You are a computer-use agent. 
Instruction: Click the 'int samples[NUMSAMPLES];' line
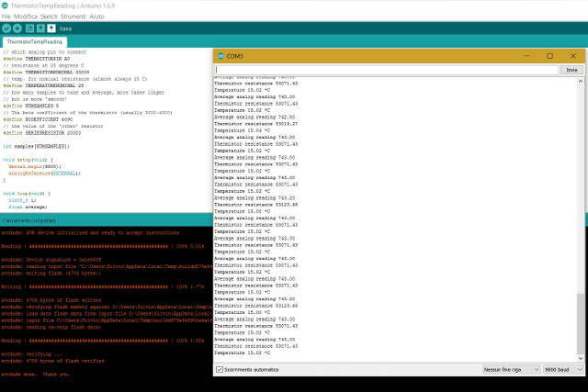(37, 146)
